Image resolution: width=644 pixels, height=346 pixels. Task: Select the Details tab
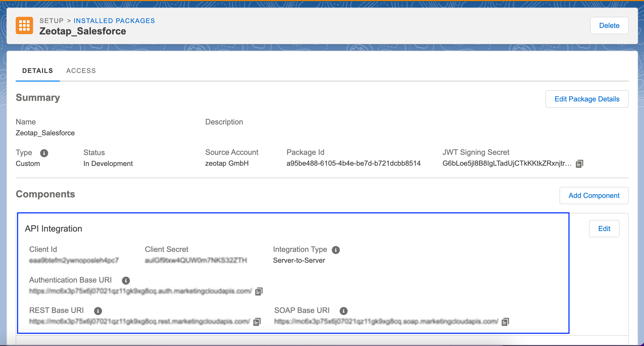click(38, 71)
